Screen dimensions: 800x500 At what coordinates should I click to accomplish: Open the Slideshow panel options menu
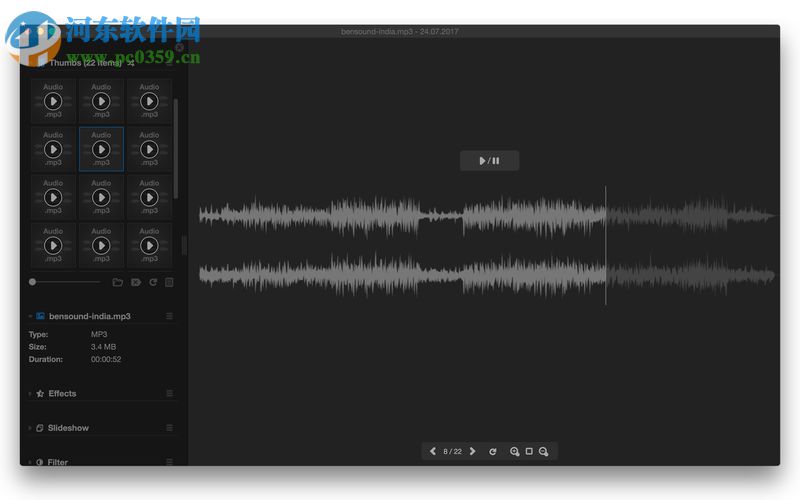pos(169,428)
